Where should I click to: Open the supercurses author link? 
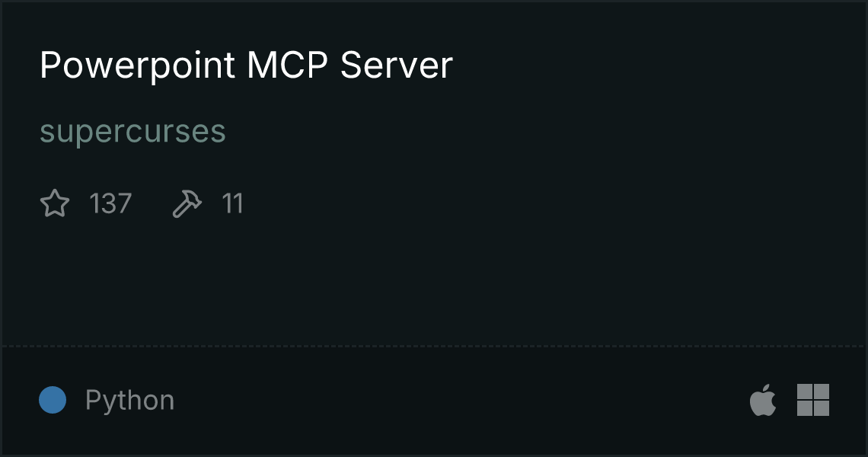[132, 132]
